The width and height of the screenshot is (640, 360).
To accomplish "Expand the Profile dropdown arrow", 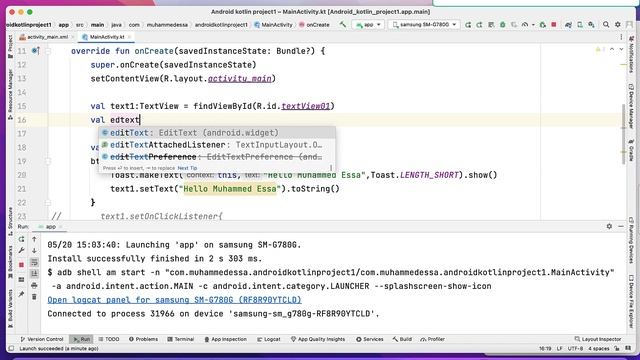I will coord(533,25).
